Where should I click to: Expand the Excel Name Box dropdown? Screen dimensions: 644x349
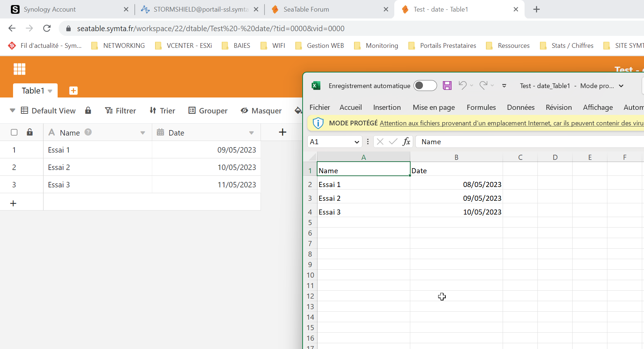pos(357,142)
